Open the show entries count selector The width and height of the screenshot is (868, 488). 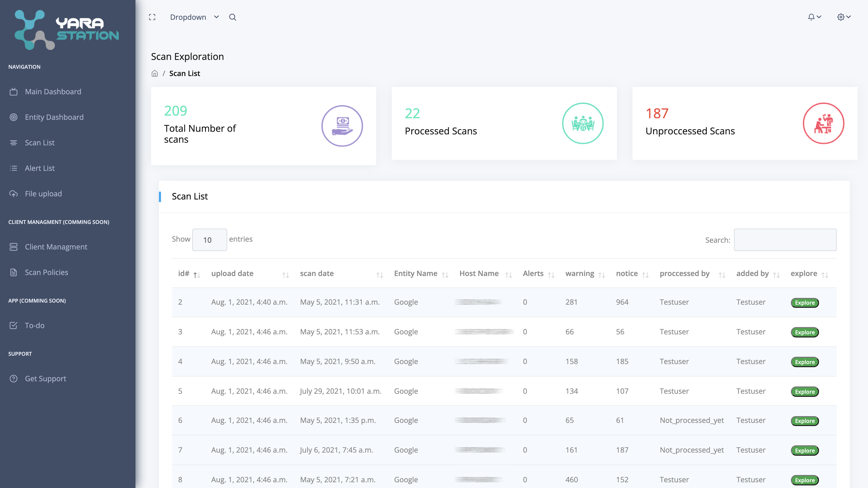[209, 240]
